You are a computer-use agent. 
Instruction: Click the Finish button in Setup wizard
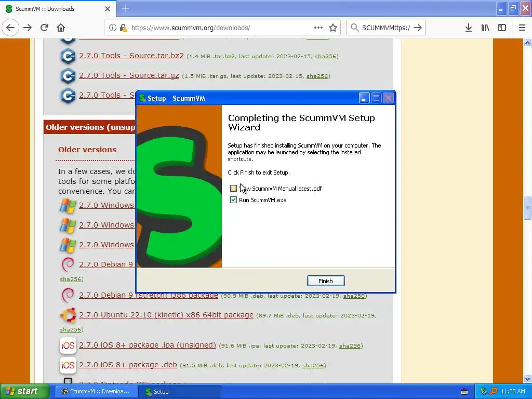tap(326, 281)
